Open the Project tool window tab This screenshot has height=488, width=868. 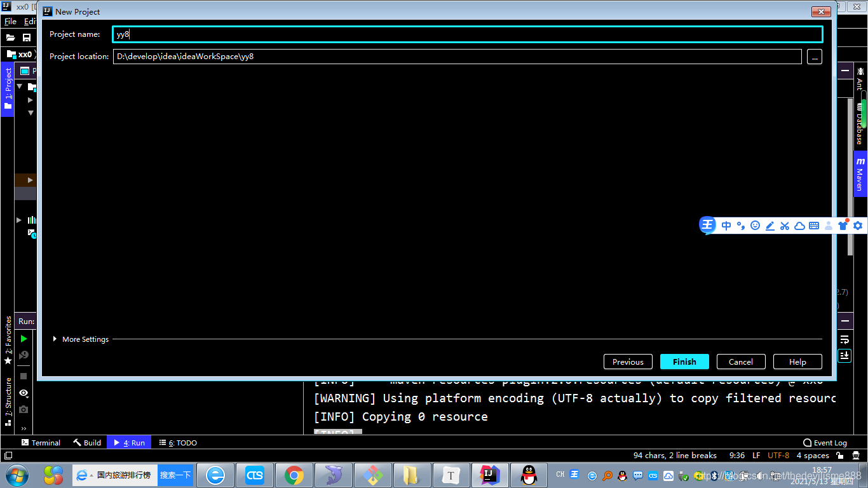[x=8, y=89]
